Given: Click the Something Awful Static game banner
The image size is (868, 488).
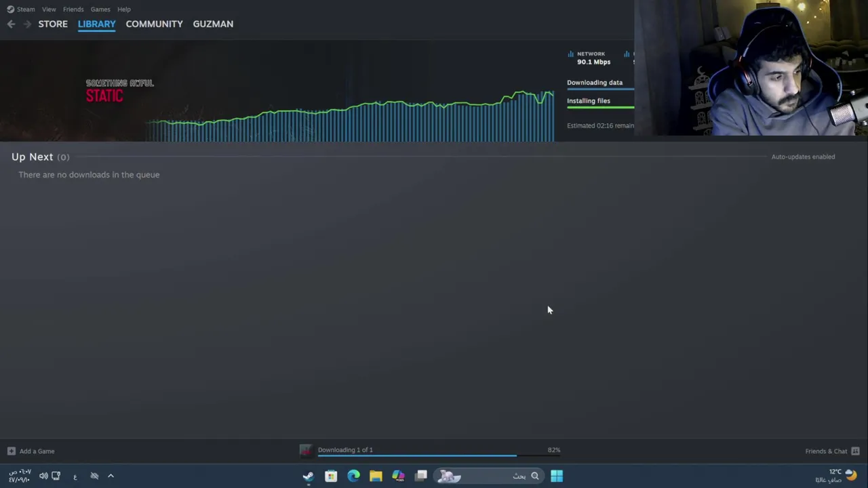Looking at the screenshot, I should 119,91.
